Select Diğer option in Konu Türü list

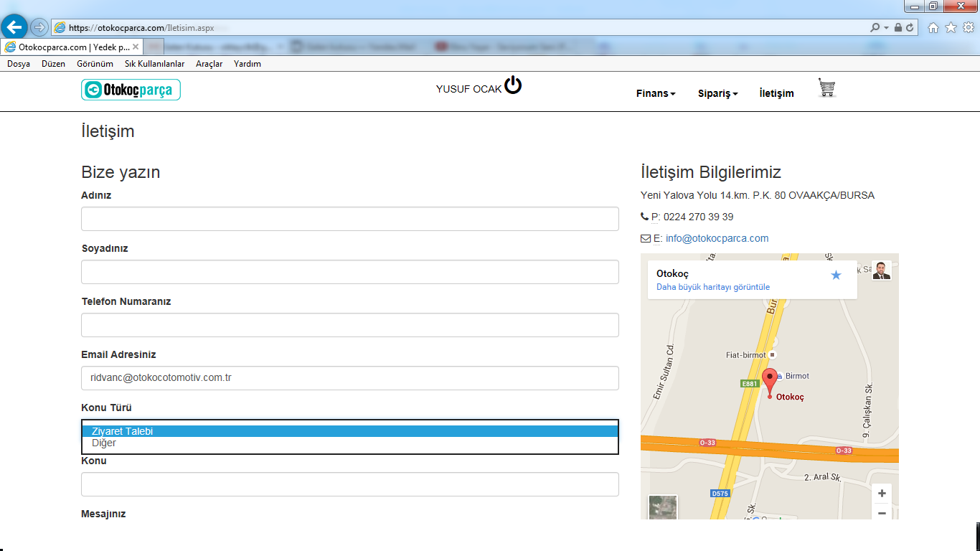click(x=350, y=443)
